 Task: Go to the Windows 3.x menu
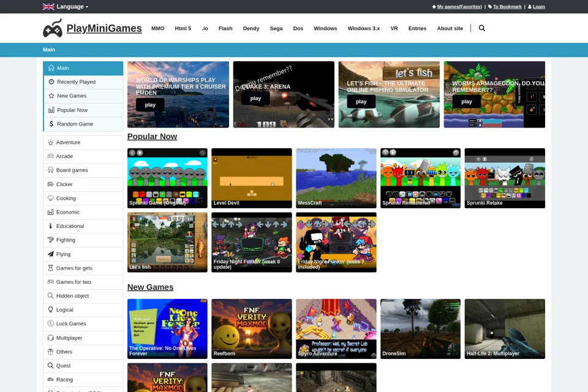click(x=364, y=28)
